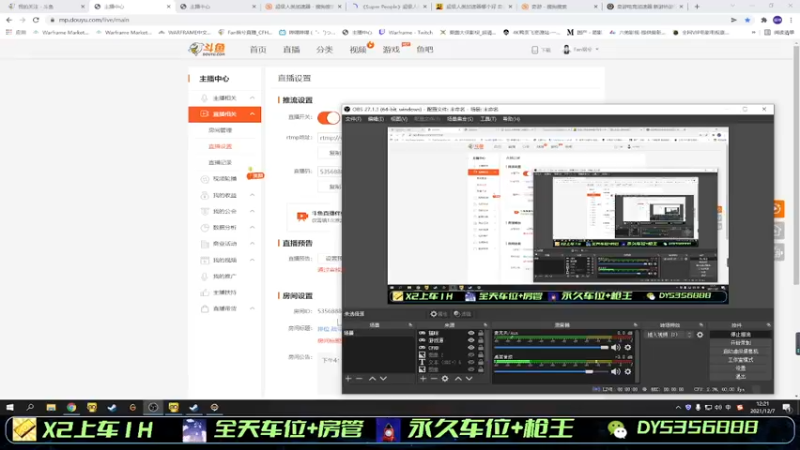
Task: Open the Windows Start menu
Action: click(10, 407)
